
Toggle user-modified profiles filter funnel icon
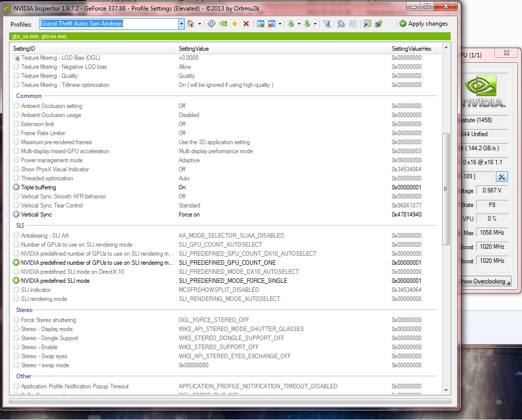327,24
